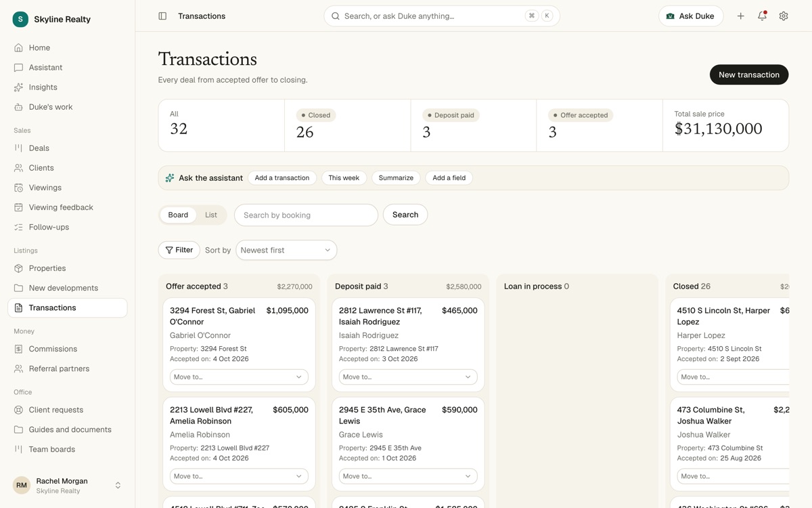
Task: Click the Client requests icon
Action: pyautogui.click(x=18, y=410)
